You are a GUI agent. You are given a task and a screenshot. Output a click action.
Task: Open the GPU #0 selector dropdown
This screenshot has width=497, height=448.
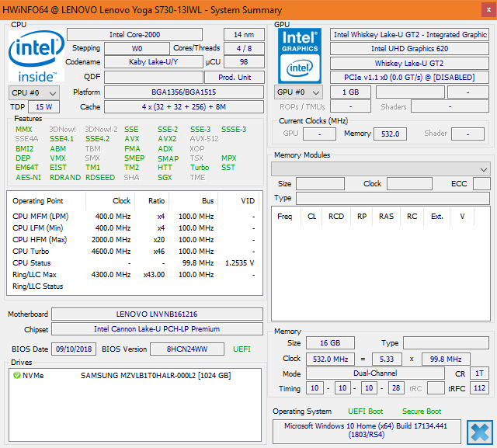[x=298, y=92]
